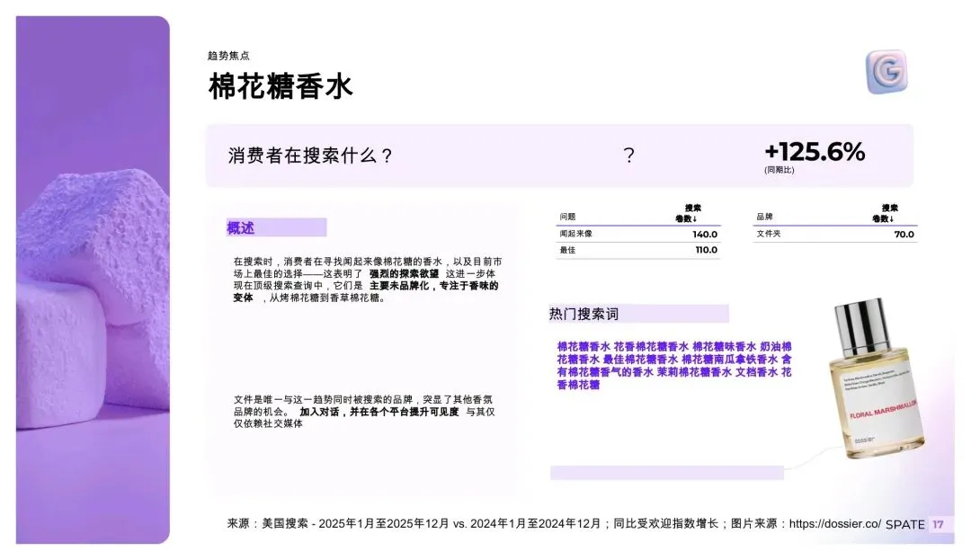Click the (同期比) caption
The width and height of the screenshot is (971, 560).
779,170
